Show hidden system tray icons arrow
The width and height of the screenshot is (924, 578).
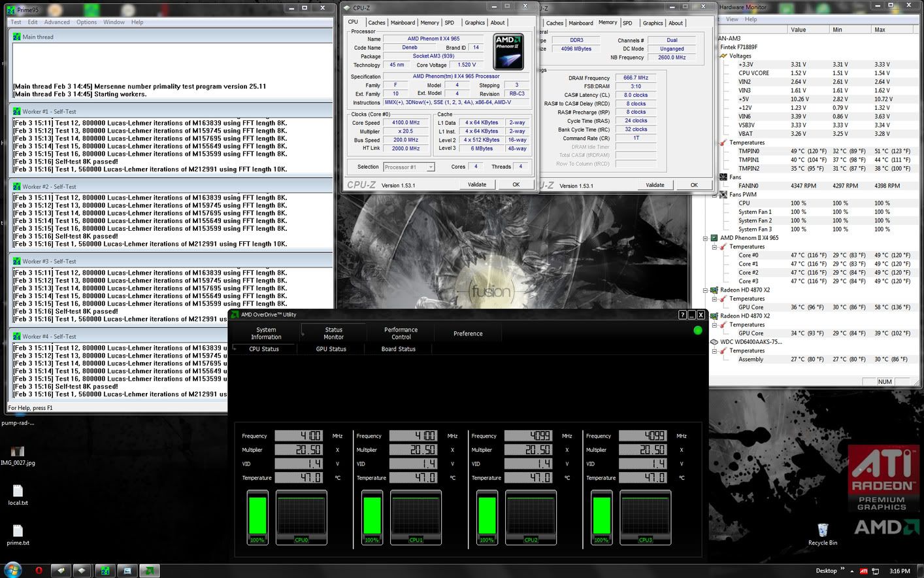click(x=852, y=571)
